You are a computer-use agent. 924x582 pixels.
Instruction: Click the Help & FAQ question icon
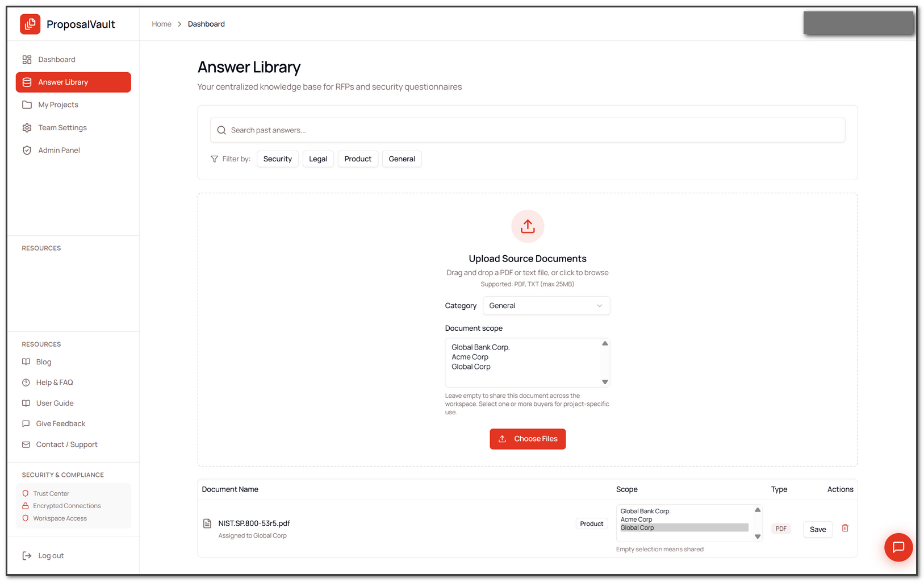(x=26, y=383)
